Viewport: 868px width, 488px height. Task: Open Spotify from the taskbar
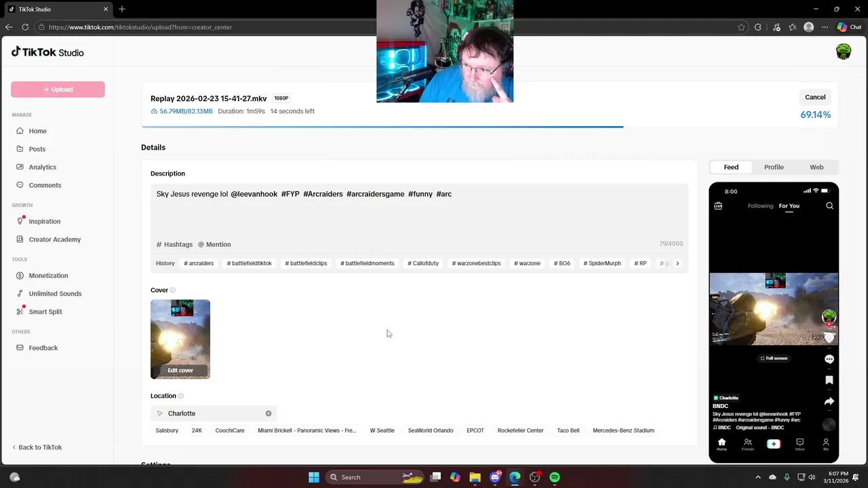point(555,477)
